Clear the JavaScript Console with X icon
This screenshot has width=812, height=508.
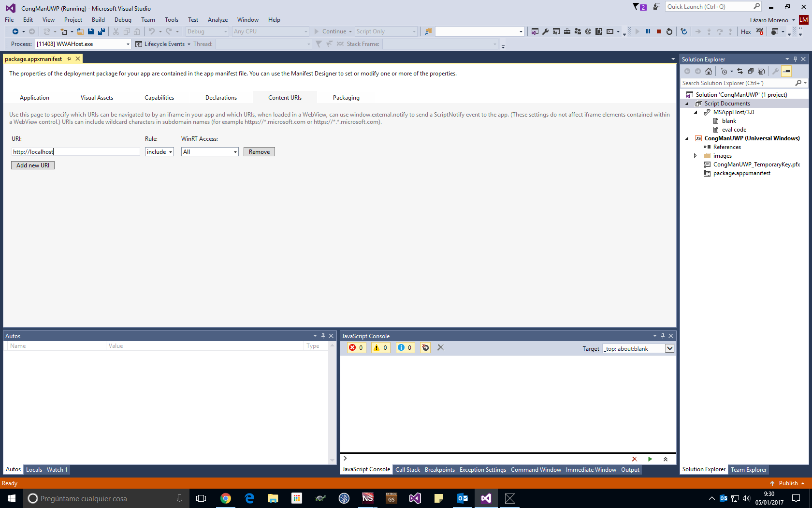(440, 347)
